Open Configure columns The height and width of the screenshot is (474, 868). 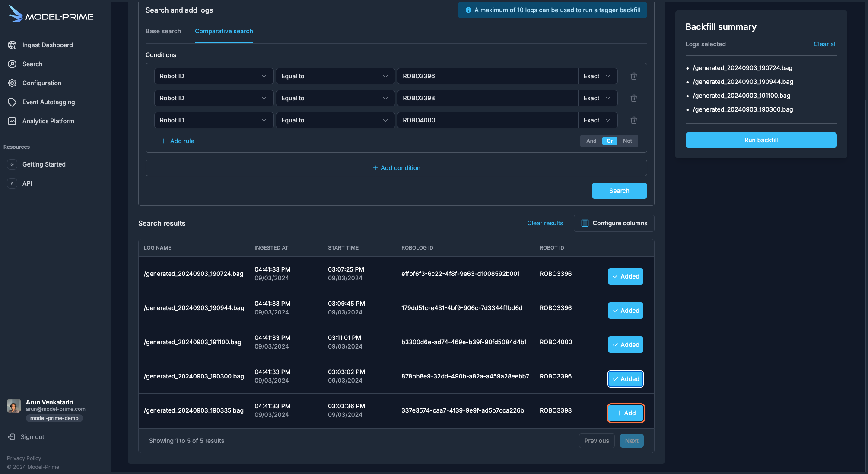(x=614, y=223)
